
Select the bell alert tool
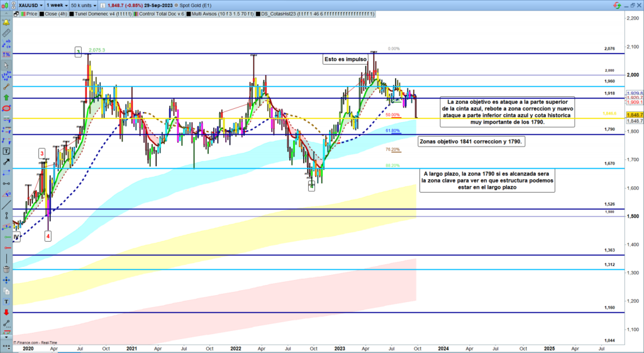6,21
